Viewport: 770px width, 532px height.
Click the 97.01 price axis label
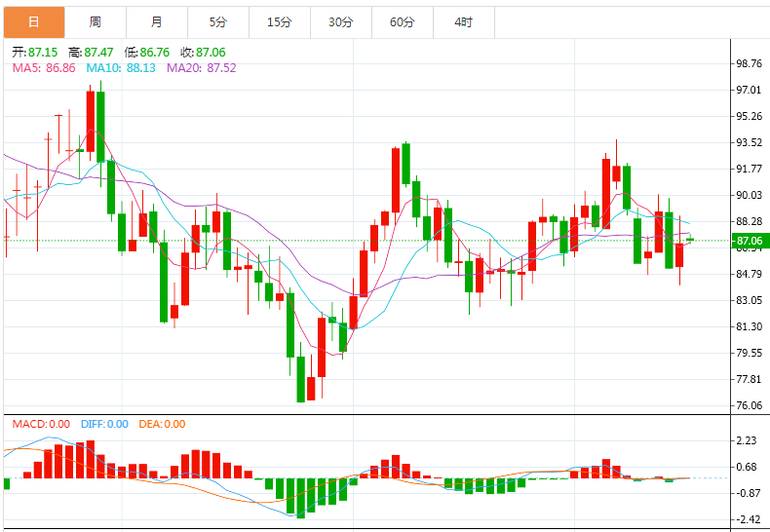pos(749,90)
